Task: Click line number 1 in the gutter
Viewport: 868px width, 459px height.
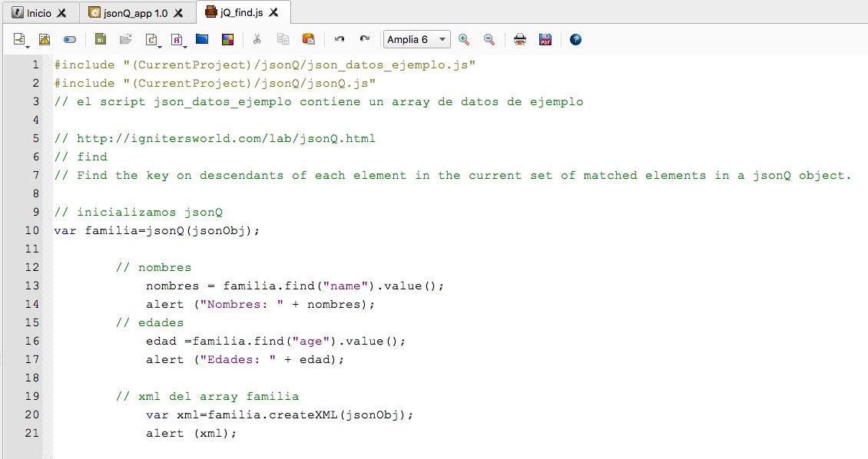Action: point(36,64)
